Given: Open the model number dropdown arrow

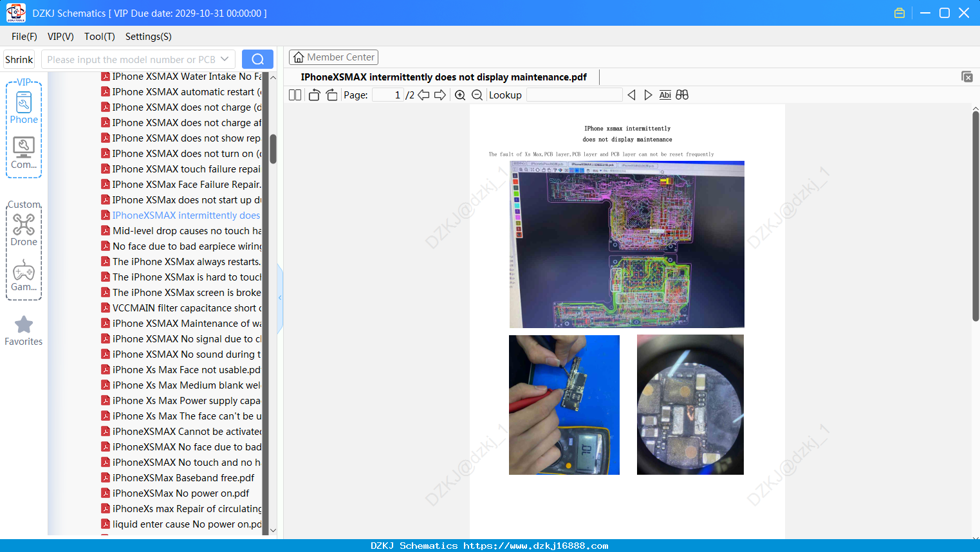Looking at the screenshot, I should click(x=225, y=59).
